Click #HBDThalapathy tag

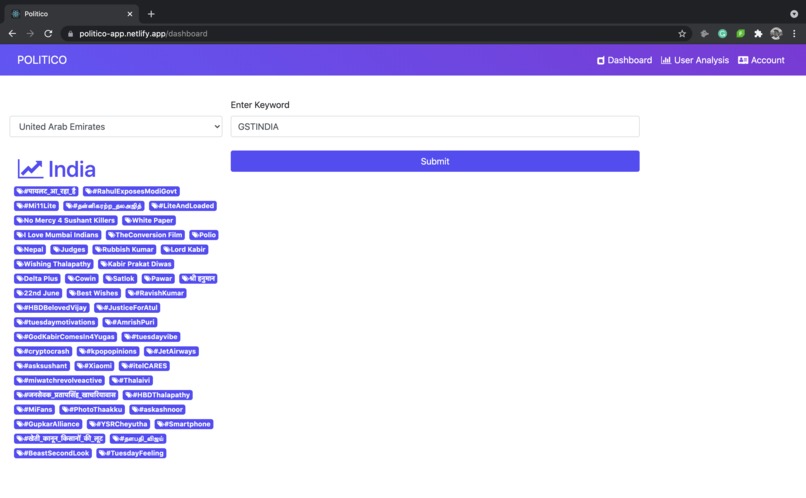[157, 395]
